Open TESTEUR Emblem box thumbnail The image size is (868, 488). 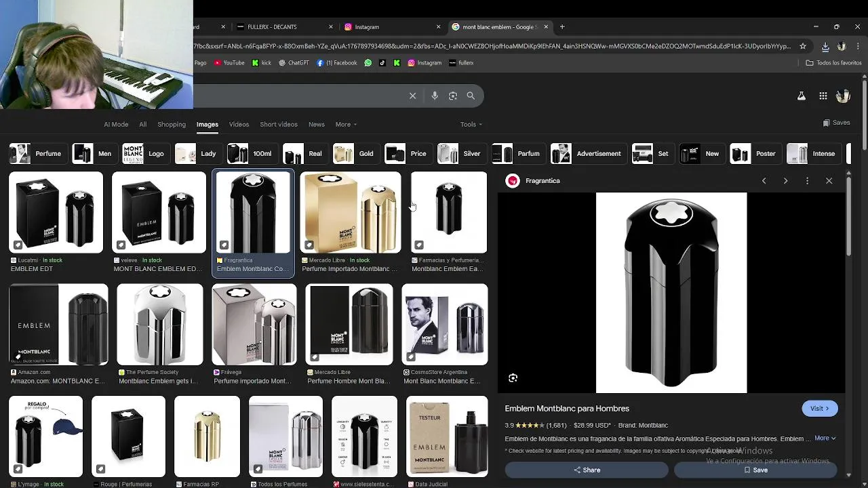[447, 436]
